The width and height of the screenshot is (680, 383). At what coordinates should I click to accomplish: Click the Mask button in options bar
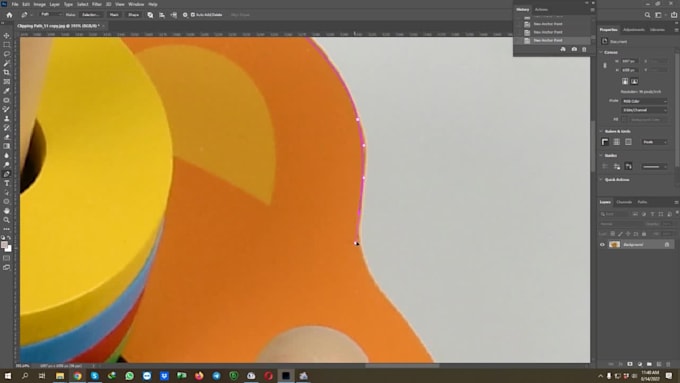point(114,15)
